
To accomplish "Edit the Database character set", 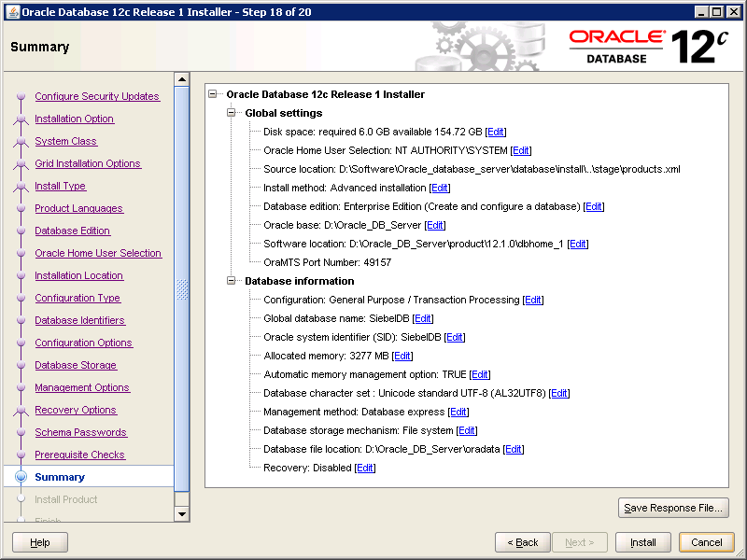I will pyautogui.click(x=559, y=393).
